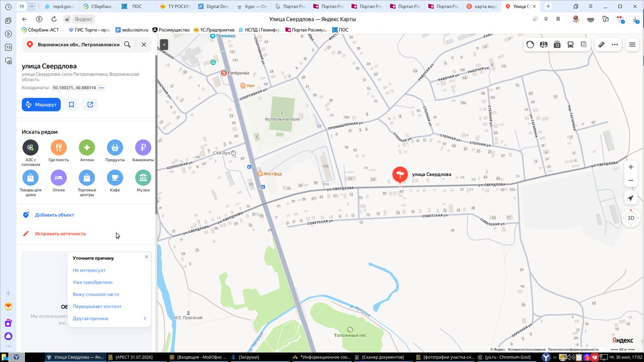
Task: Share улица Свердлова location
Action: point(90,105)
